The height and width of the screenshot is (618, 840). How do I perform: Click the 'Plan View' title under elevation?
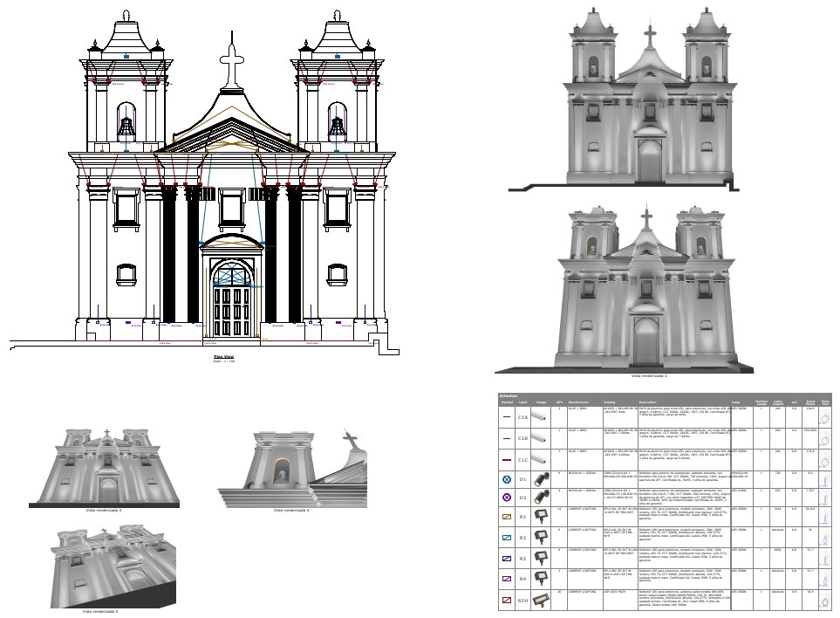pyautogui.click(x=224, y=357)
